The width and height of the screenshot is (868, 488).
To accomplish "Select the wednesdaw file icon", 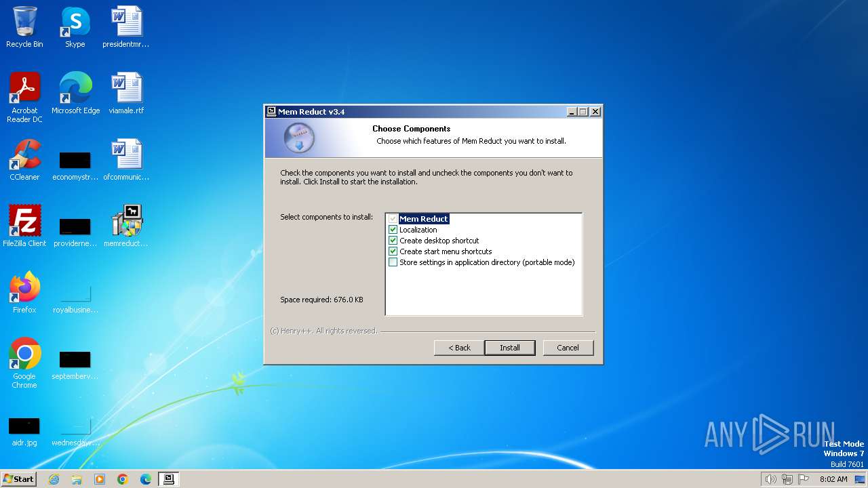I will 75,430.
